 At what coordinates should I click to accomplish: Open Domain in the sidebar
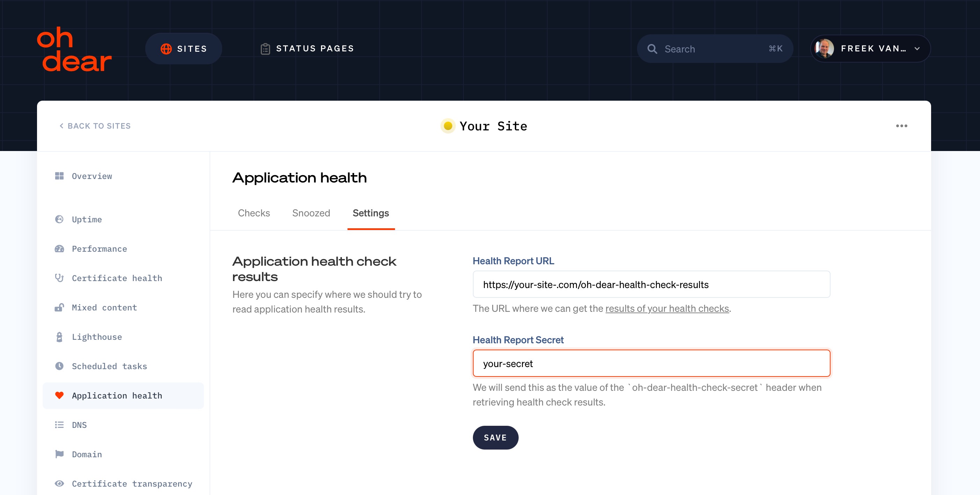tap(123, 454)
